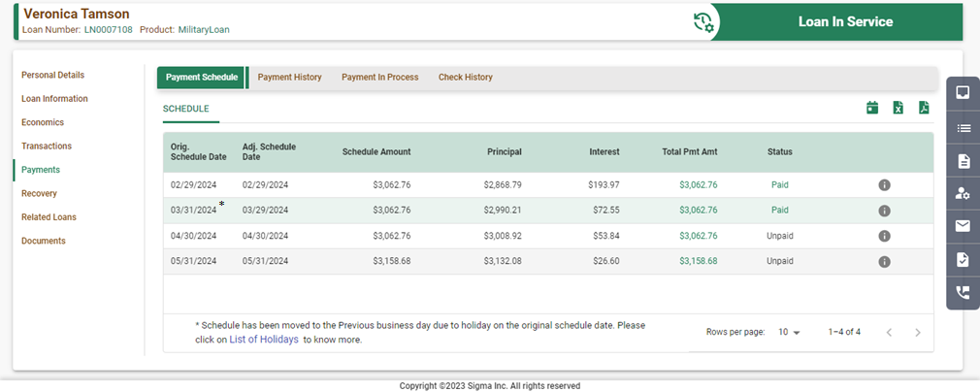The height and width of the screenshot is (392, 980).
Task: Open the List of Holidays link
Action: [x=264, y=340]
